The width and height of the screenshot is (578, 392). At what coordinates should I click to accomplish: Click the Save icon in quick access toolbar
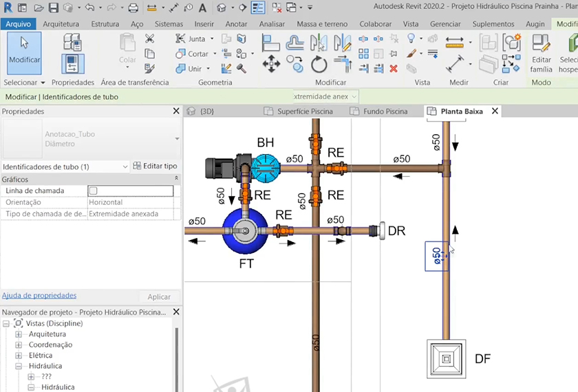click(53, 8)
